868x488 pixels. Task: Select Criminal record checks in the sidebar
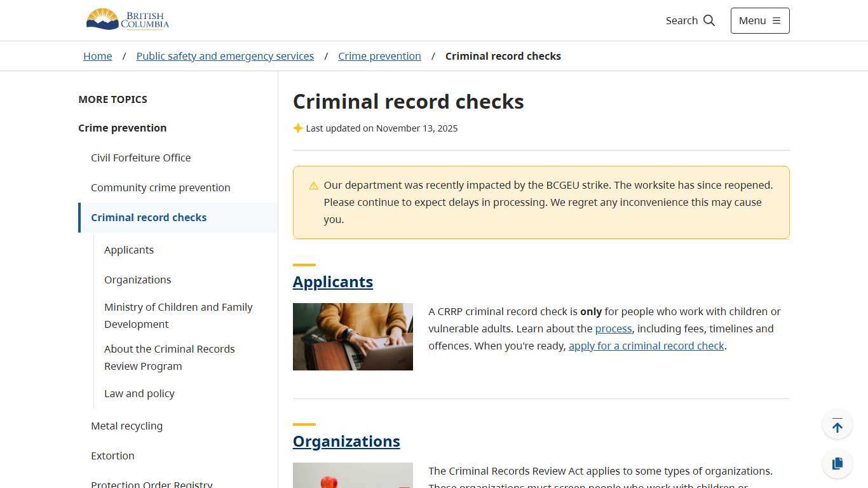pos(149,217)
